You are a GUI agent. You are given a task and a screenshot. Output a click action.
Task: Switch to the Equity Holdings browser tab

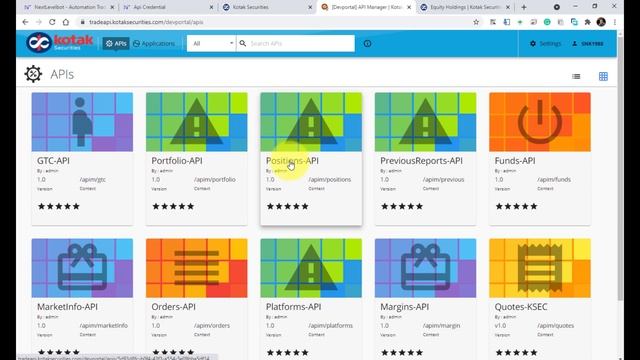(465, 7)
